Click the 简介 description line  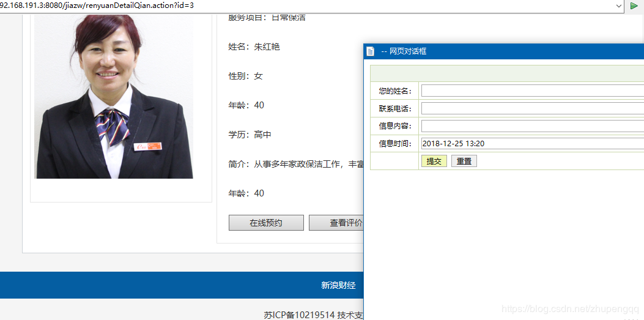click(x=296, y=165)
